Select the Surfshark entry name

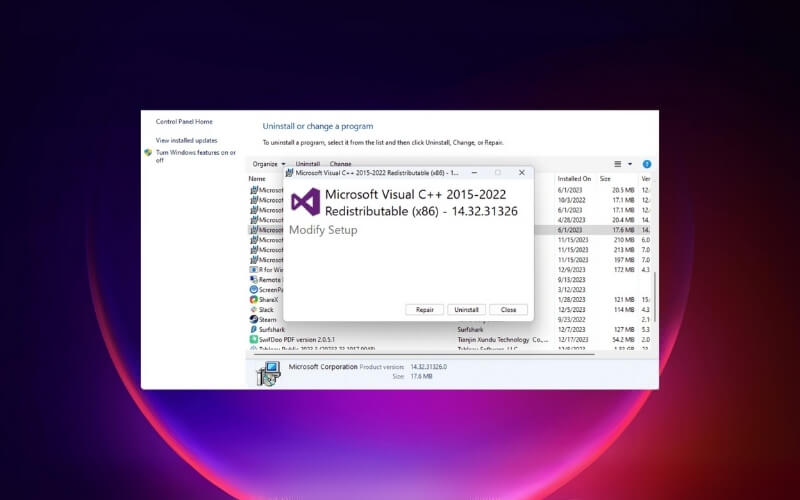coord(271,330)
